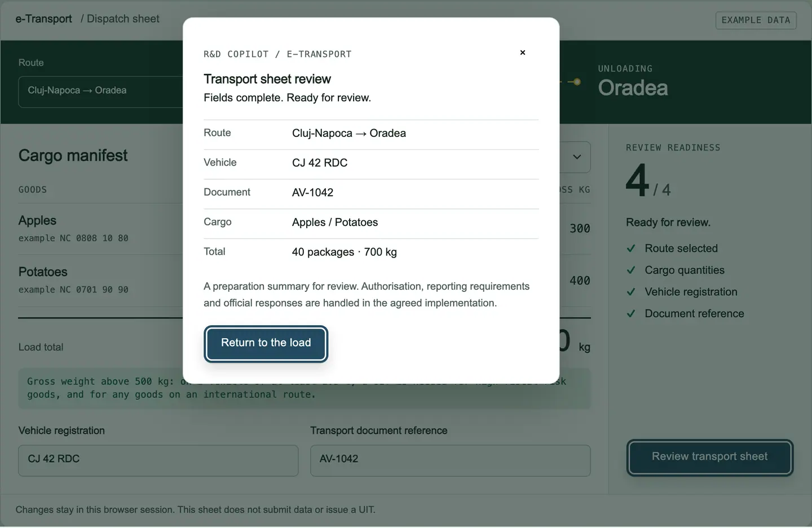This screenshot has height=528, width=812.
Task: Click Return to the load button
Action: (x=266, y=344)
